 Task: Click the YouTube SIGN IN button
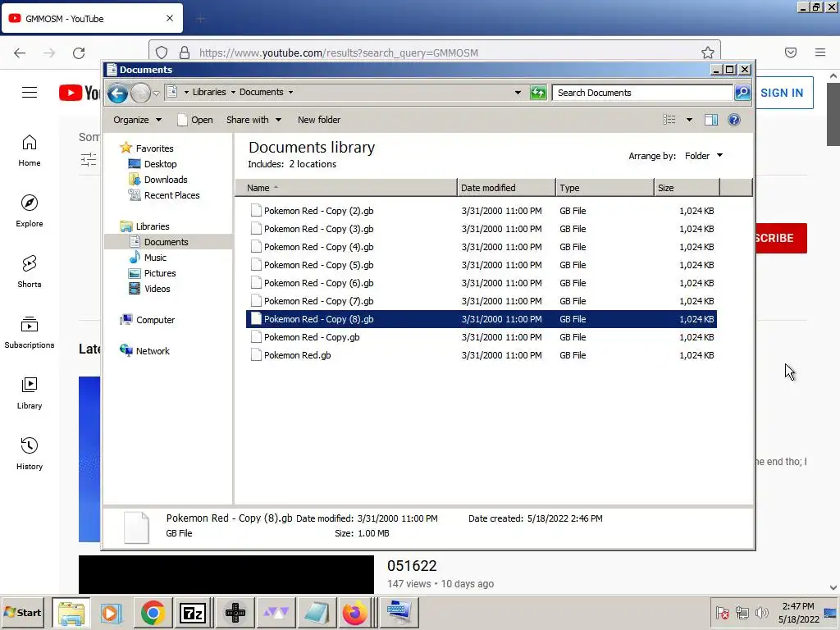click(x=782, y=93)
